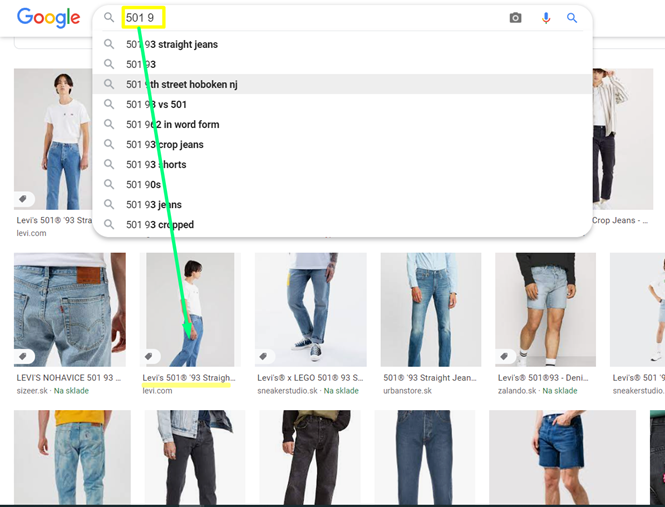The image size is (665, 507).
Task: Select suggestion '501 93 crop jeans'
Action: click(342, 145)
